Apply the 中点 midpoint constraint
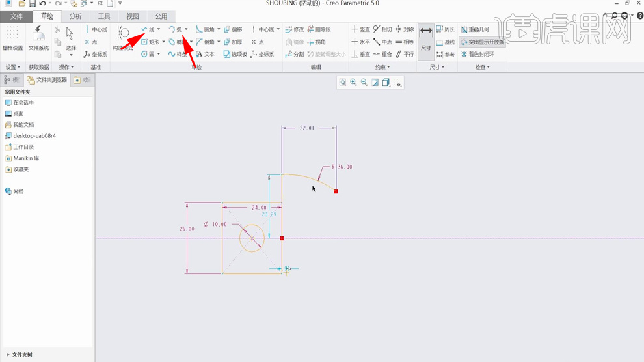Screen dimensions: 644x362 tap(382, 42)
